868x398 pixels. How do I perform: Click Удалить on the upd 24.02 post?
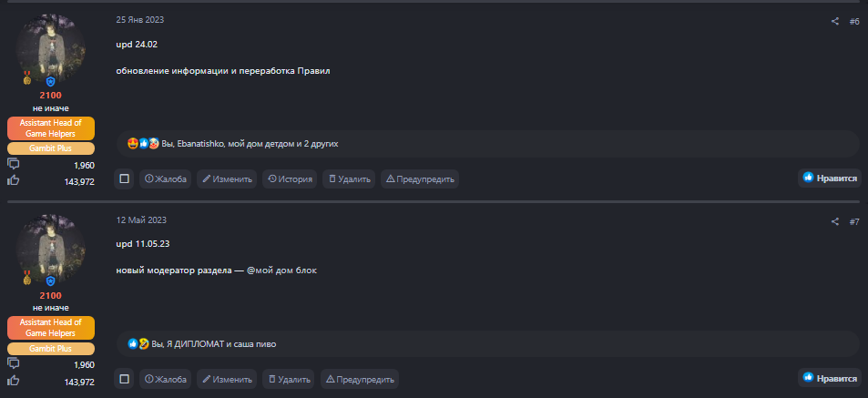[349, 179]
